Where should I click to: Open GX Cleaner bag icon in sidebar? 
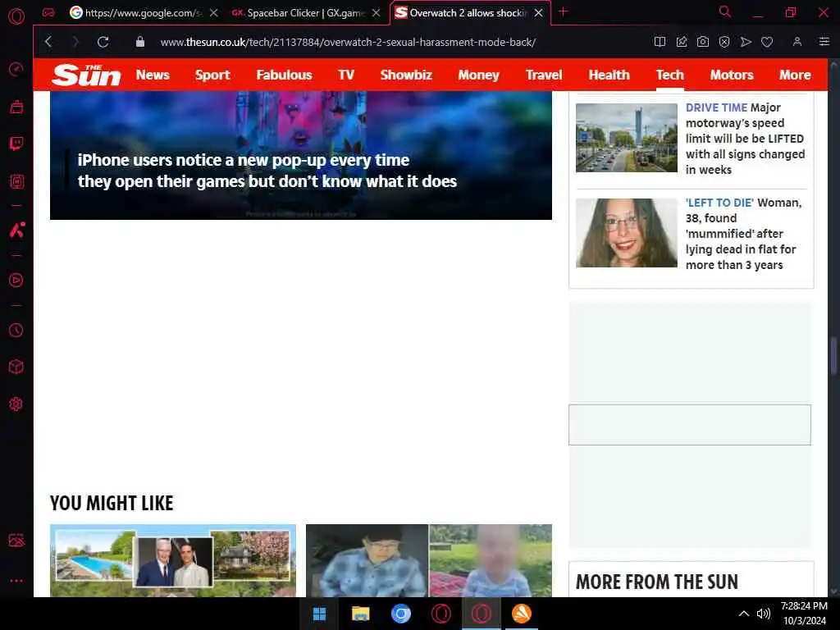tap(16, 107)
